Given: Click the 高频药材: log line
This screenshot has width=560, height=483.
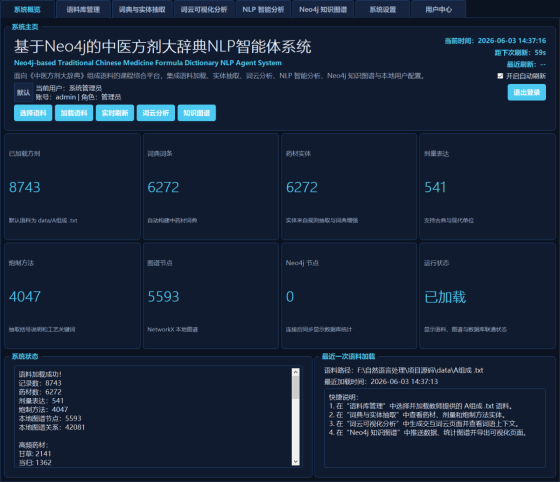Looking at the screenshot, I should pos(33,445).
